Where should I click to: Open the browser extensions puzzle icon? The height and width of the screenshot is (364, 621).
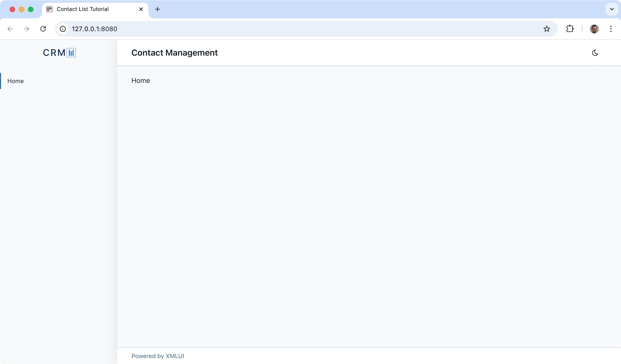point(569,29)
